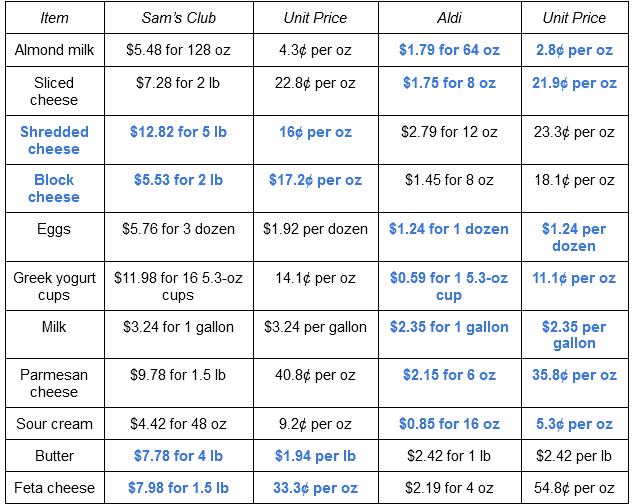Click the Sam's Club column header
Viewport: 635px width, 504px height.
178,18
